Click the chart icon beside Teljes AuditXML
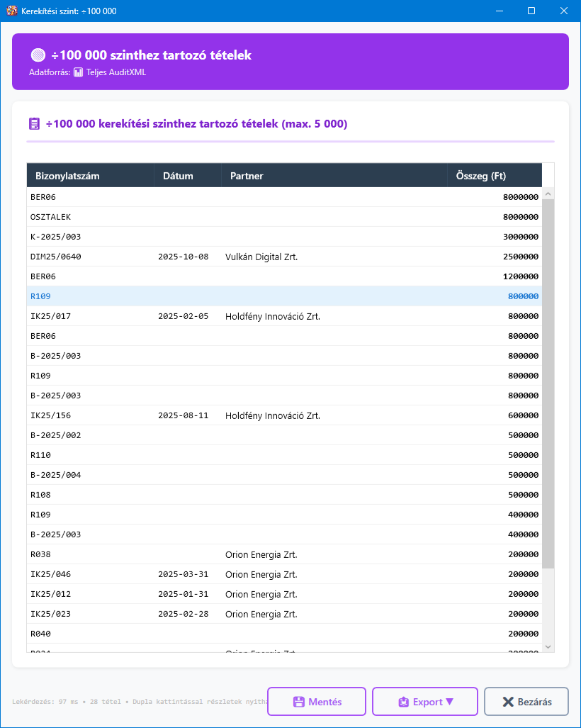Viewport: 581px width, 728px height. (x=79, y=72)
